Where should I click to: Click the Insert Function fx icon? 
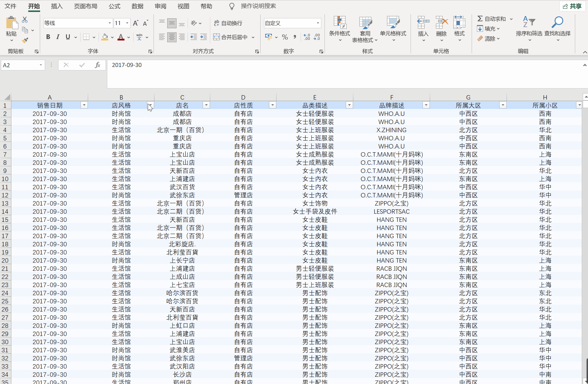98,65
